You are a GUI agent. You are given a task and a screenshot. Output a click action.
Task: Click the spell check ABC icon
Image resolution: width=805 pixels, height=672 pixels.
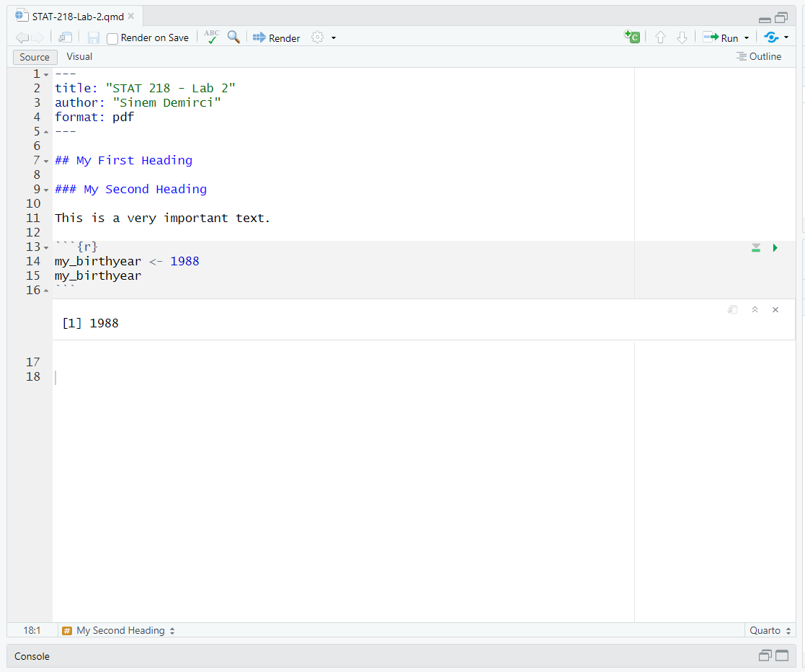tap(211, 37)
